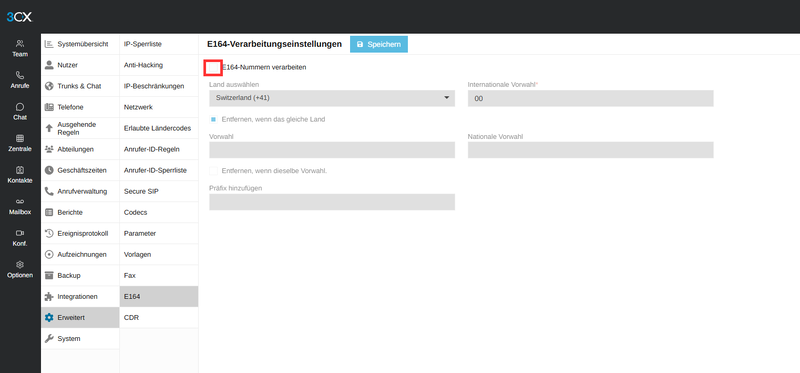Open Fax settings

(x=159, y=276)
